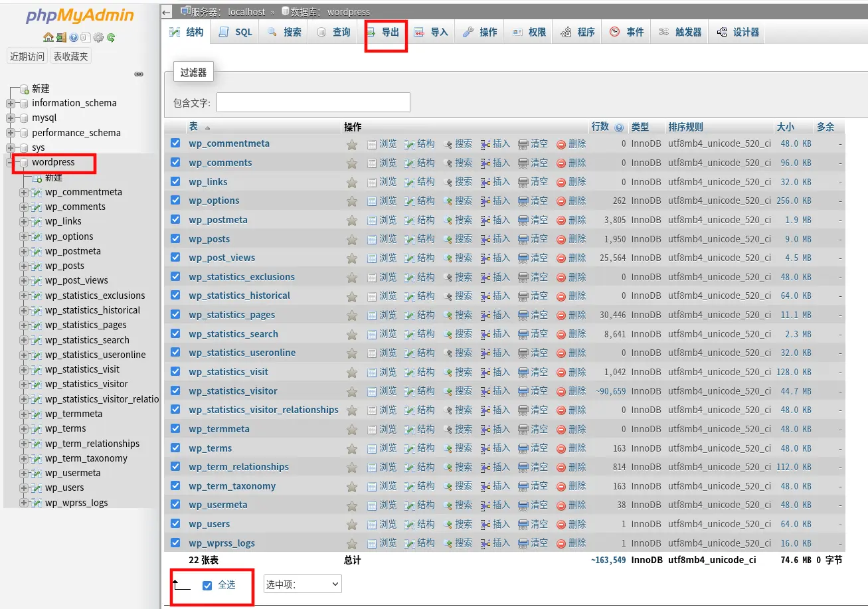Open the SQL tab
Image resolution: width=868 pixels, height=609 pixels.
[236, 32]
